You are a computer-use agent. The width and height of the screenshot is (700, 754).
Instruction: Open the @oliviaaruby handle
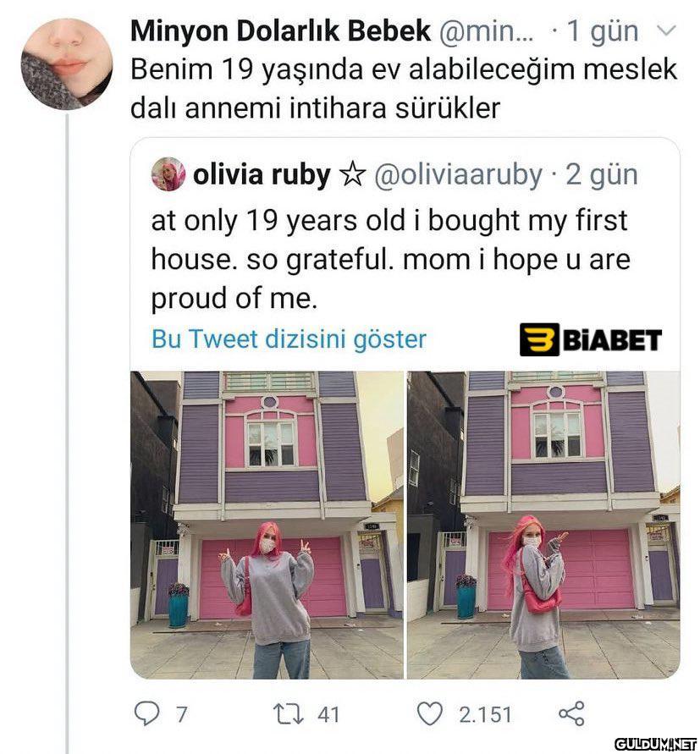pos(458,174)
